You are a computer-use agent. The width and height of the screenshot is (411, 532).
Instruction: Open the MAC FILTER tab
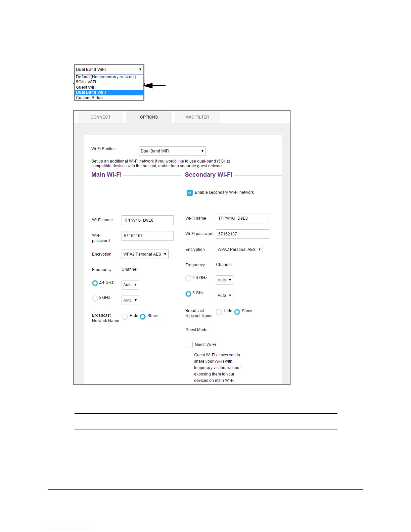pyautogui.click(x=197, y=117)
